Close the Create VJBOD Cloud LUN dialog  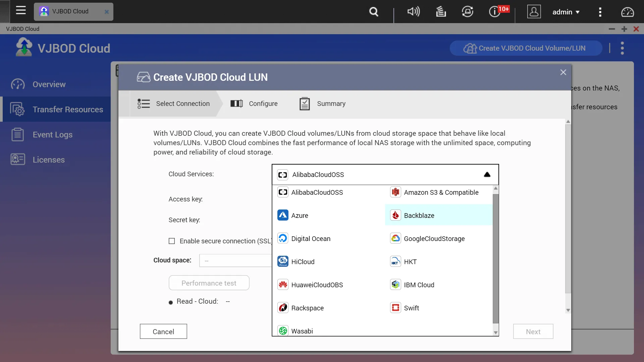[563, 72]
